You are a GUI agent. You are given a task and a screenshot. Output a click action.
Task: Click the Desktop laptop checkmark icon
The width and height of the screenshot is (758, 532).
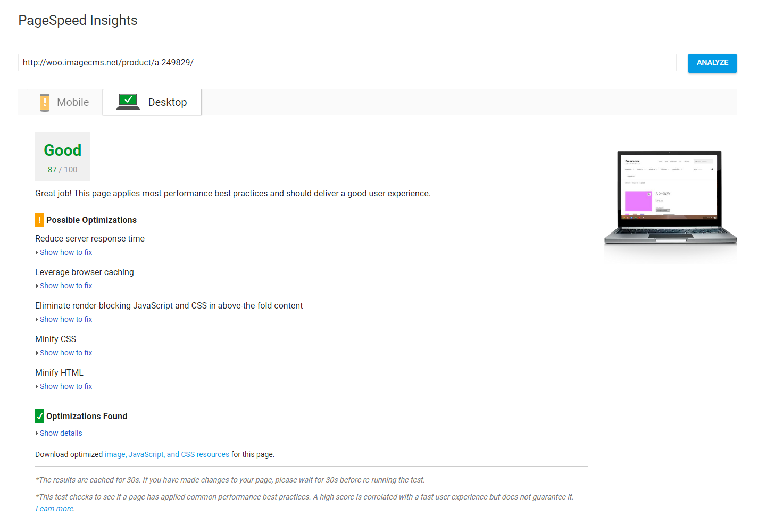[x=128, y=102]
